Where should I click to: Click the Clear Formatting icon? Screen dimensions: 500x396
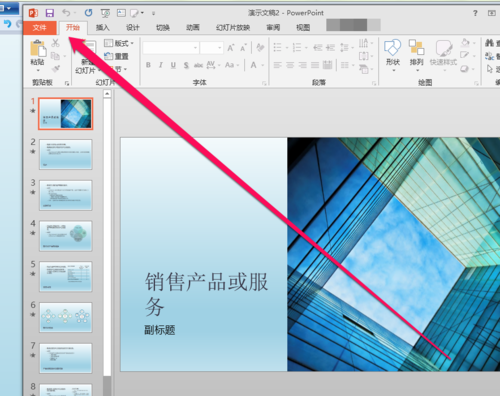click(260, 48)
